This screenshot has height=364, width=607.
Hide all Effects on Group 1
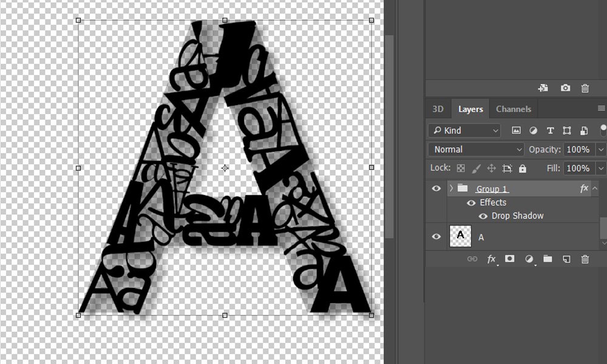coord(471,203)
